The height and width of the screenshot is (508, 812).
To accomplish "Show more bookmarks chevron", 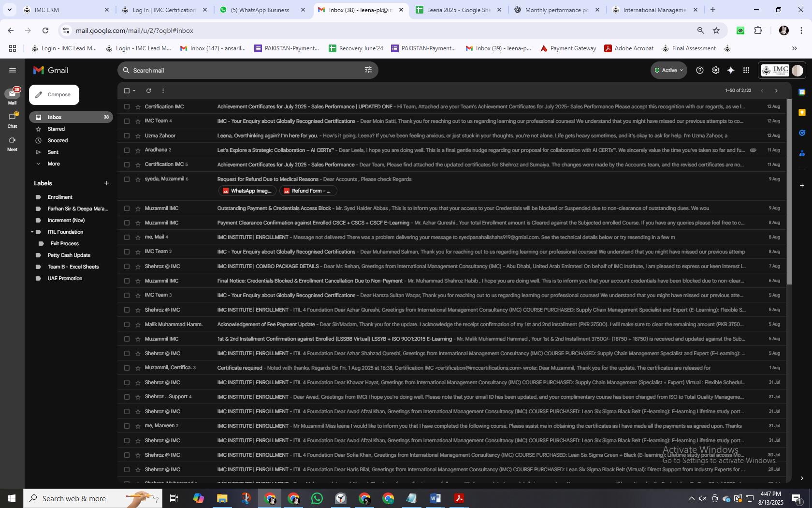I will (x=794, y=48).
